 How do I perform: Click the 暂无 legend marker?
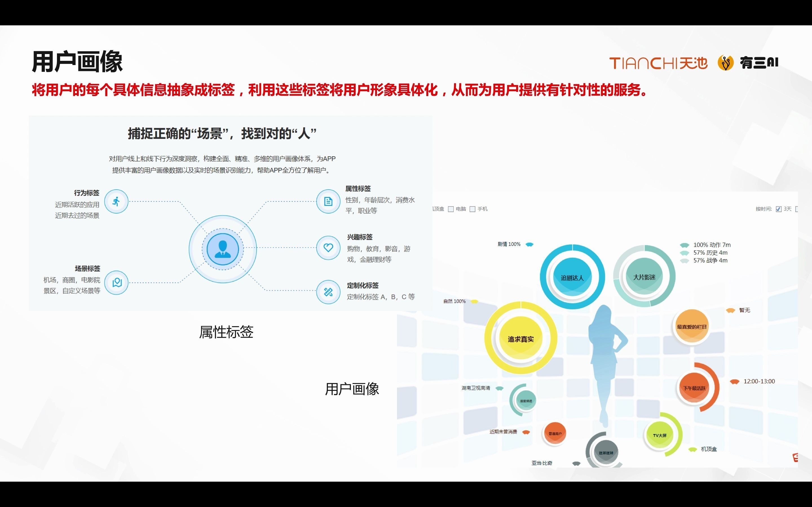coord(731,310)
